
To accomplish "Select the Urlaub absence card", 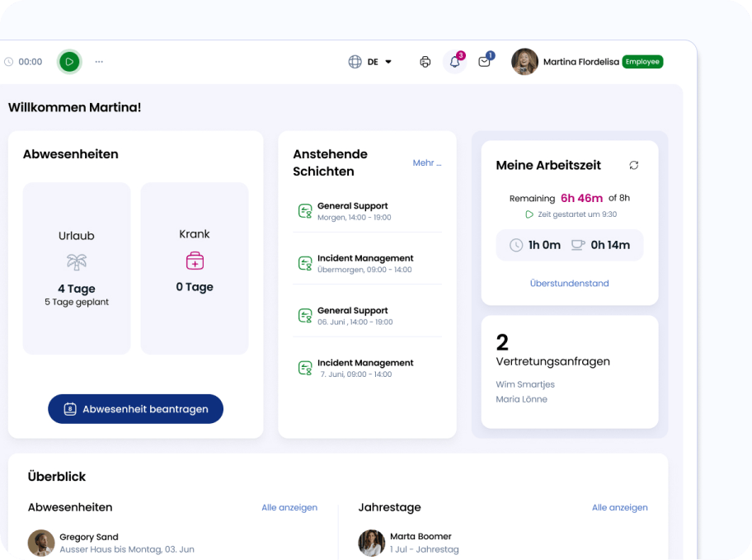I will click(x=77, y=268).
